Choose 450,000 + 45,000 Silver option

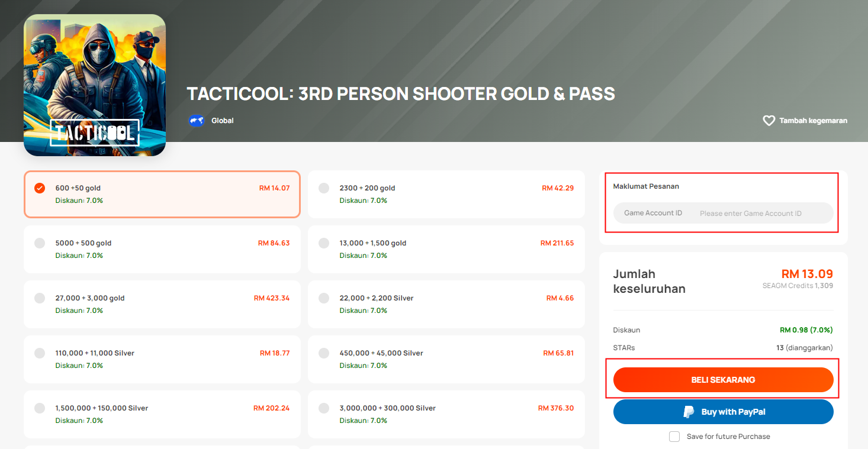point(446,359)
